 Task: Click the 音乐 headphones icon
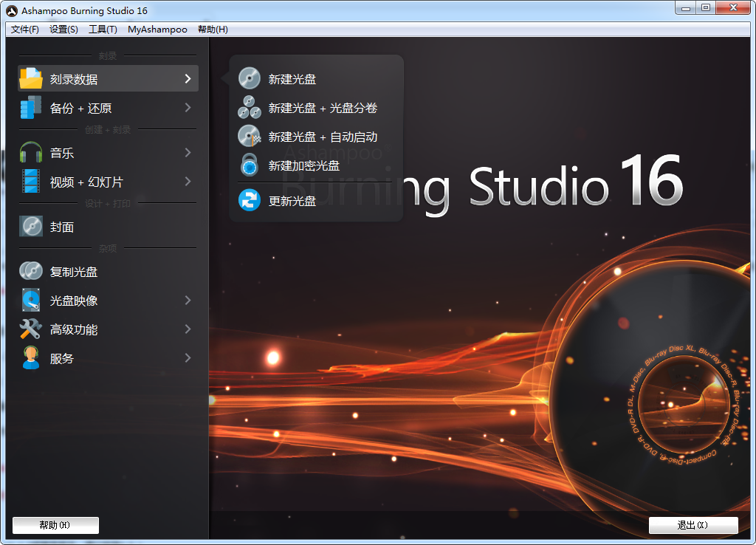pyautogui.click(x=31, y=152)
